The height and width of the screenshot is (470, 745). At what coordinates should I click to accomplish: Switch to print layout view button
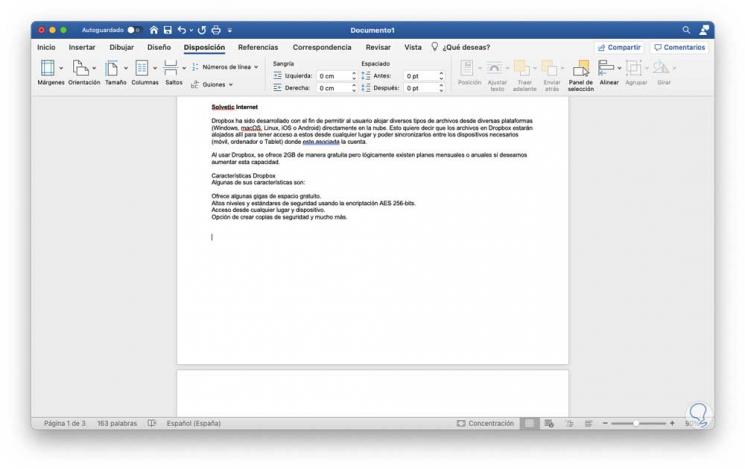click(529, 423)
